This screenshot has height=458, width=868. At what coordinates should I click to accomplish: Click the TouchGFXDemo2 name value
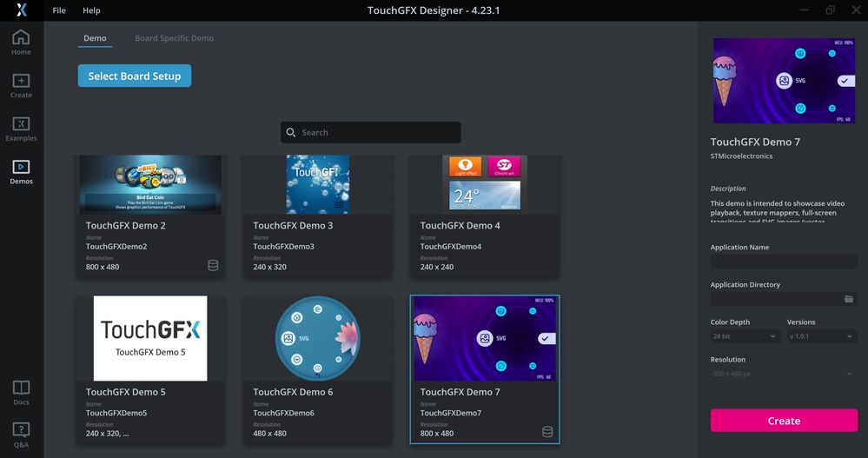116,247
